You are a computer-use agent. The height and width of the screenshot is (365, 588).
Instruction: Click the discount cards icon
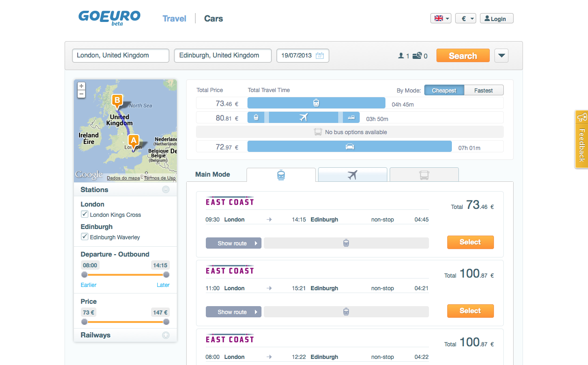[x=417, y=56]
